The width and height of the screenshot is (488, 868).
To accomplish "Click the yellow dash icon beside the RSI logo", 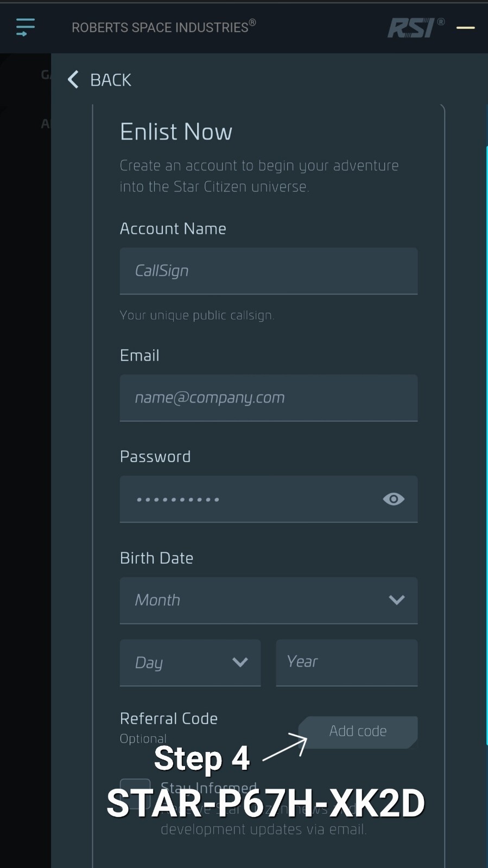I will pyautogui.click(x=466, y=28).
